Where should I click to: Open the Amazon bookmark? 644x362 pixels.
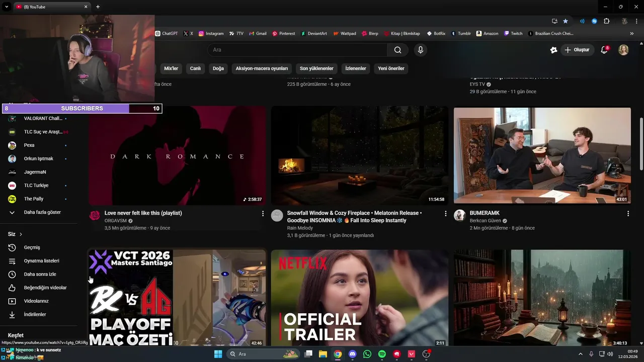(x=488, y=34)
